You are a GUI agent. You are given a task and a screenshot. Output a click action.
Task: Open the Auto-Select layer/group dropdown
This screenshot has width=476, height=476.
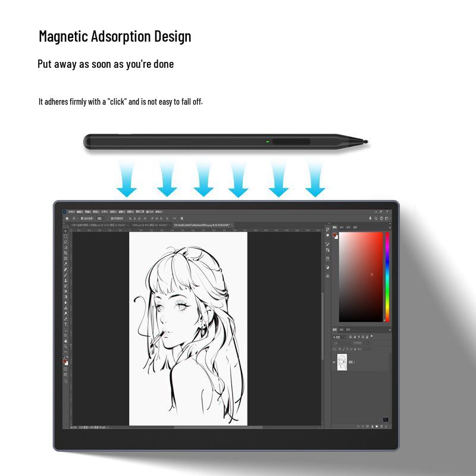tap(100, 218)
